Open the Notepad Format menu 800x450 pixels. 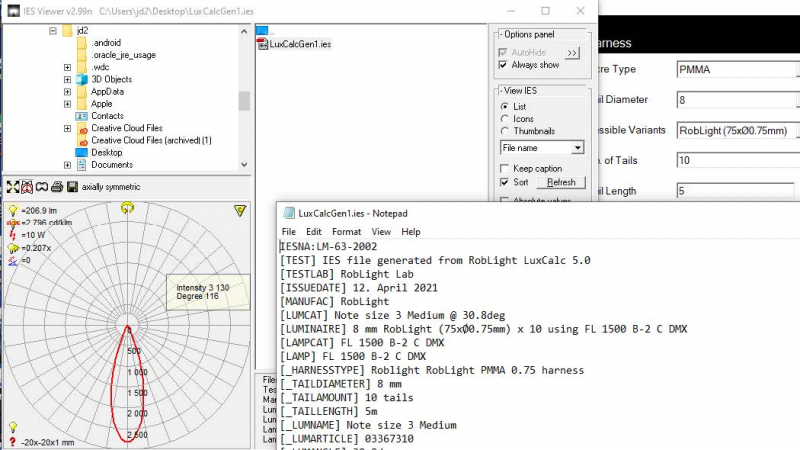tap(346, 232)
